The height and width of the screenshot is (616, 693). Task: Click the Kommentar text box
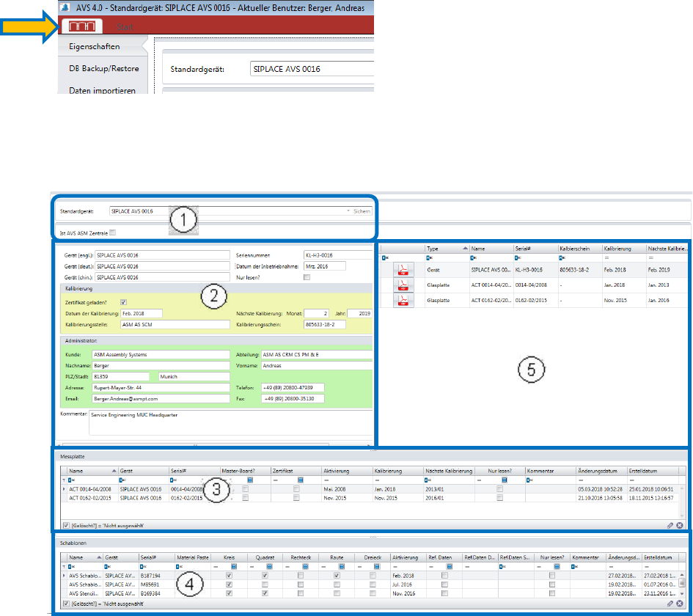(231, 423)
